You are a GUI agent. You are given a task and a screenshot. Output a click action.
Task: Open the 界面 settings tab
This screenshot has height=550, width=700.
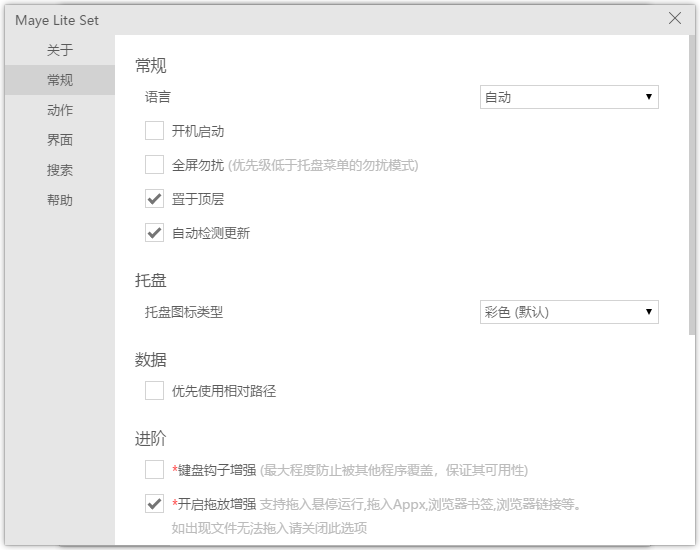click(x=60, y=140)
